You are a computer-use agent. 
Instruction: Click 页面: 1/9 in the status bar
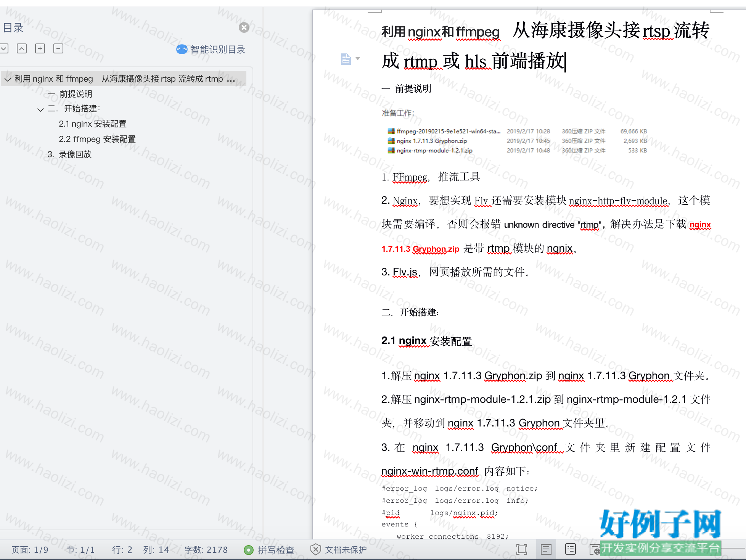(x=30, y=550)
